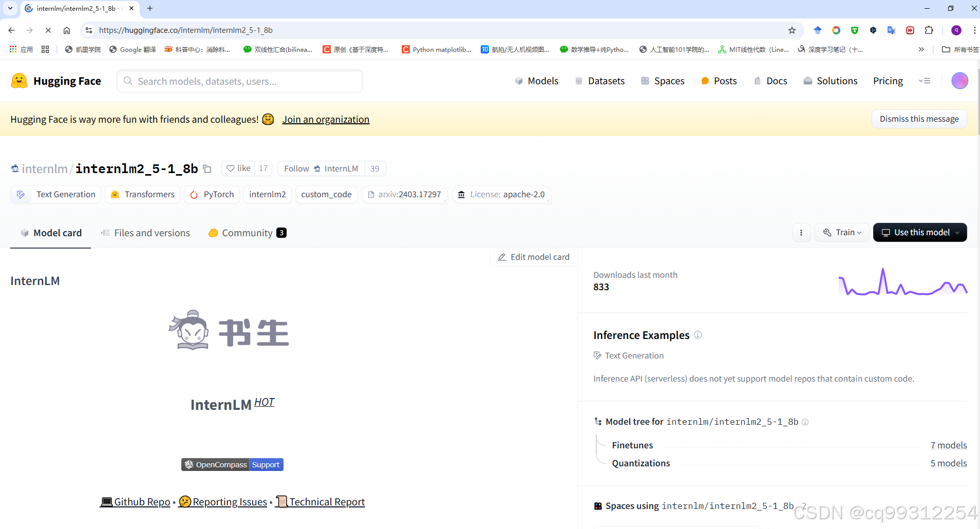Viewport: 980px width, 529px height.
Task: Open Technical Report link
Action: pos(320,502)
